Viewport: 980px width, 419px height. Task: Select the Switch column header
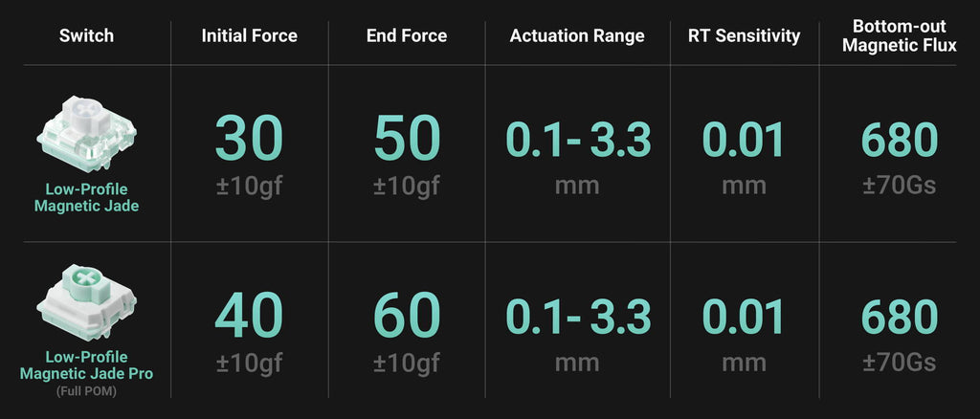pos(86,35)
